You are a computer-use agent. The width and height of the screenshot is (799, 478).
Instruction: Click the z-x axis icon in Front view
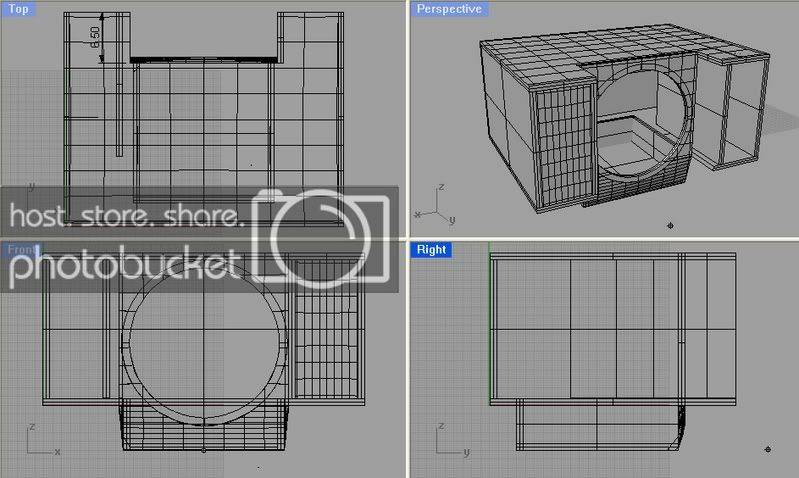(44, 439)
